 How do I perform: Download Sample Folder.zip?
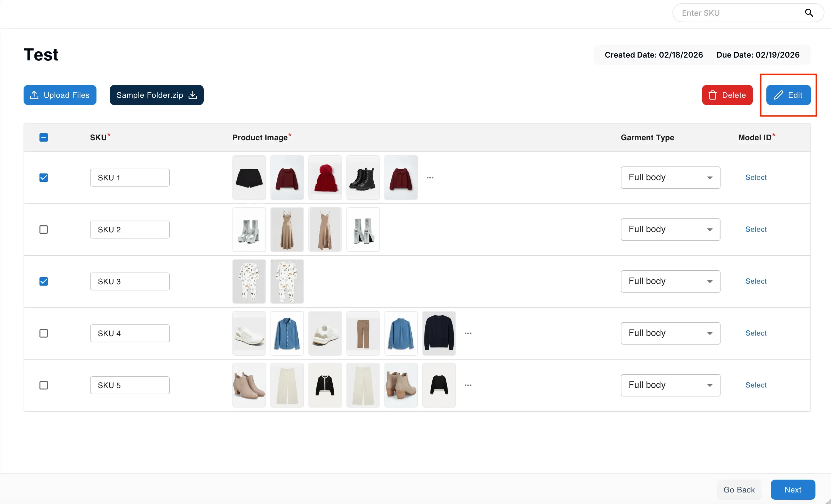coord(156,95)
